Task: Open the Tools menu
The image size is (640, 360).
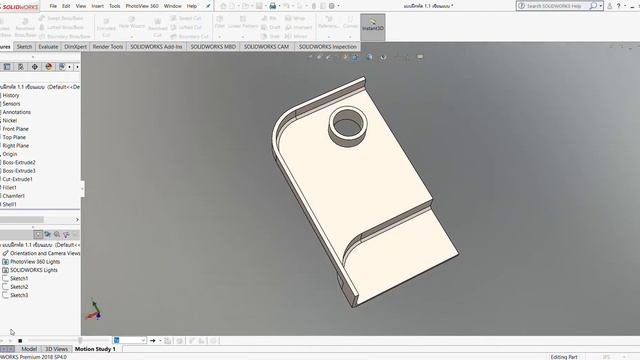Action: [115, 6]
